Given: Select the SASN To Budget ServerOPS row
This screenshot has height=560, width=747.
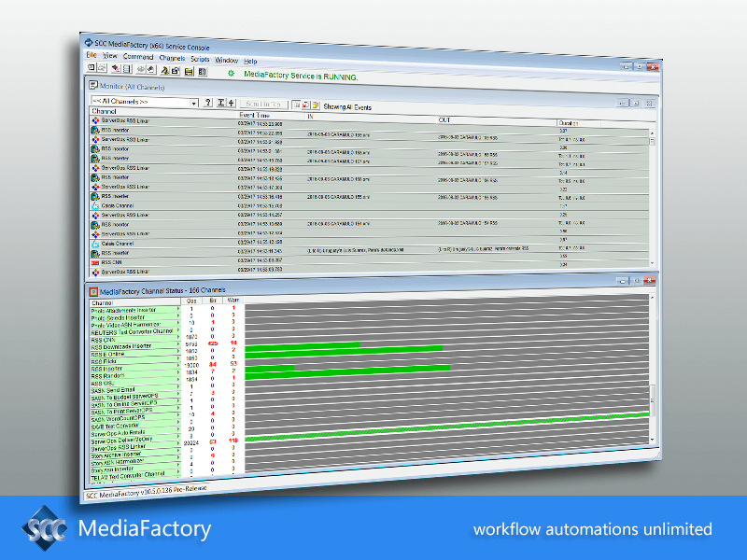Looking at the screenshot, I should (x=135, y=397).
